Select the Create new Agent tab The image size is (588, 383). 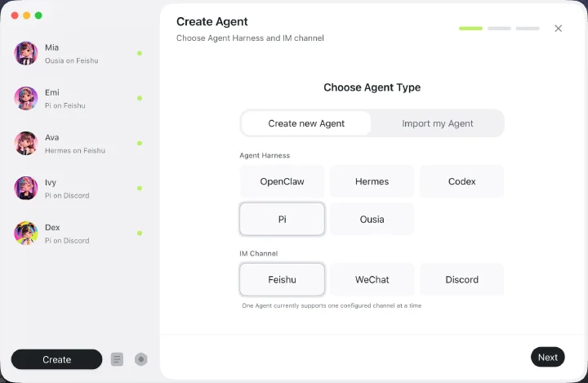point(306,123)
